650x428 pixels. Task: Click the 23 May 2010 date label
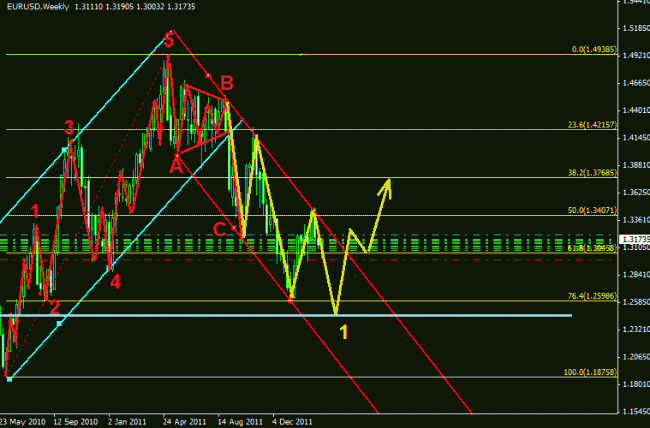tap(23, 422)
